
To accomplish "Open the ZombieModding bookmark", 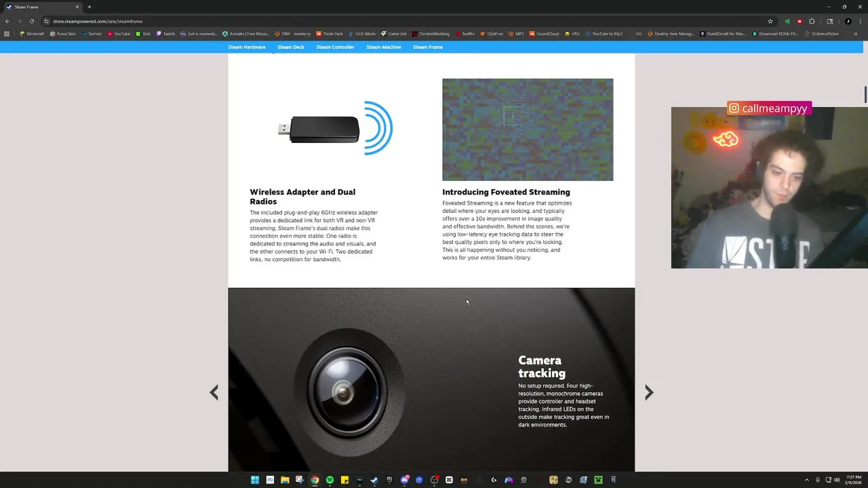I will click(431, 34).
